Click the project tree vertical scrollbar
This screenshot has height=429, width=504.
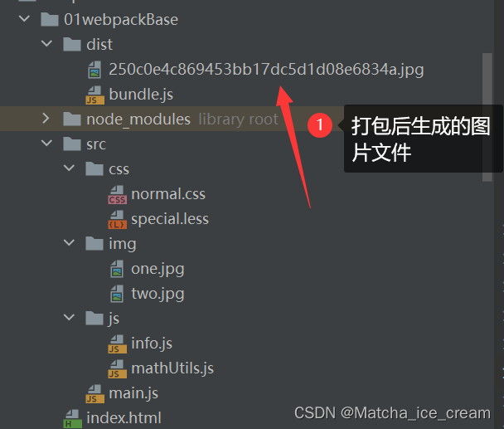[x=487, y=118]
